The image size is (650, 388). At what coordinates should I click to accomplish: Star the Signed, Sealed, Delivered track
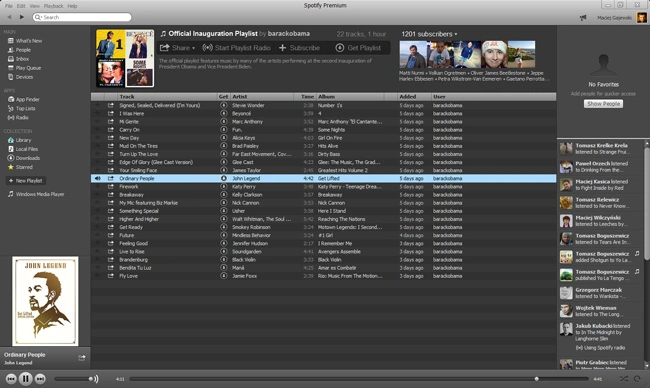[97, 105]
